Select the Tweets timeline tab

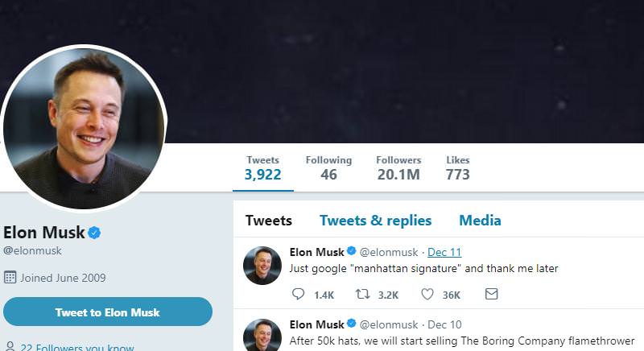(269, 221)
